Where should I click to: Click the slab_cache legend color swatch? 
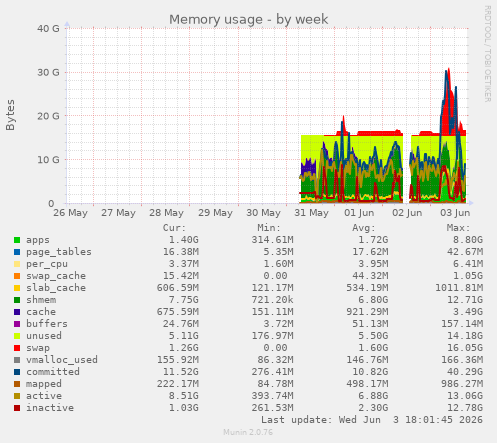[17, 288]
